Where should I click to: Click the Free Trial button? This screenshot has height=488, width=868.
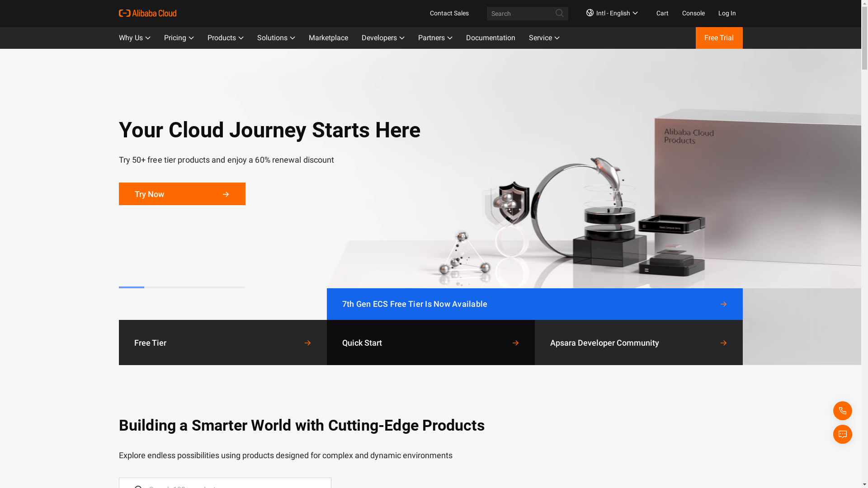719,38
